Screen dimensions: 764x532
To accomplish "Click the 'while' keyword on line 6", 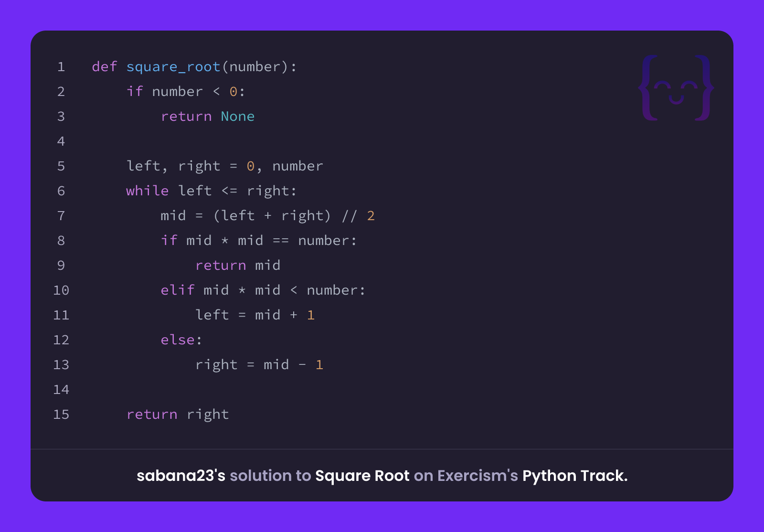I will 148,191.
